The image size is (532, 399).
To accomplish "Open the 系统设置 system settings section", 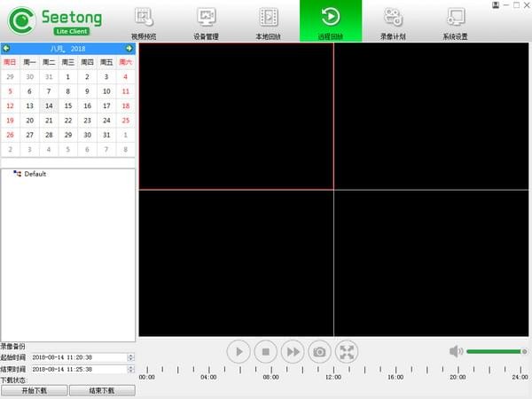I will (455, 23).
